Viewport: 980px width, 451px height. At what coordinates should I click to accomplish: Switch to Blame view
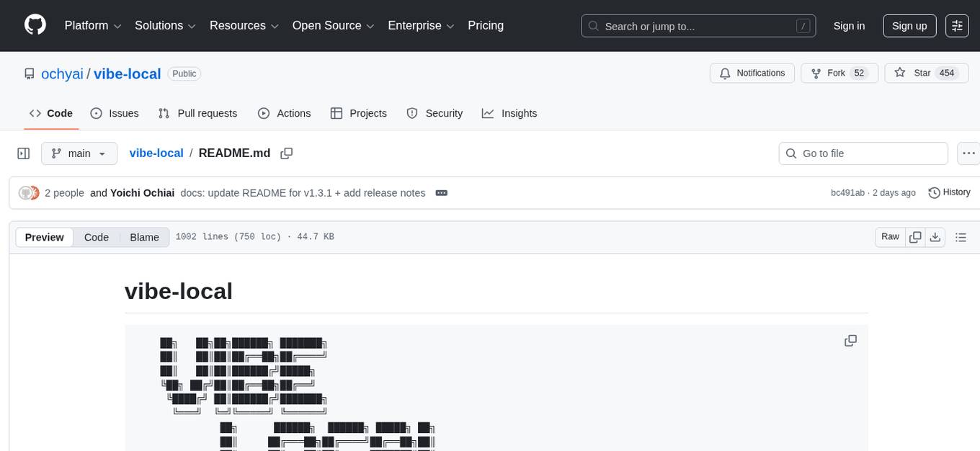(144, 237)
